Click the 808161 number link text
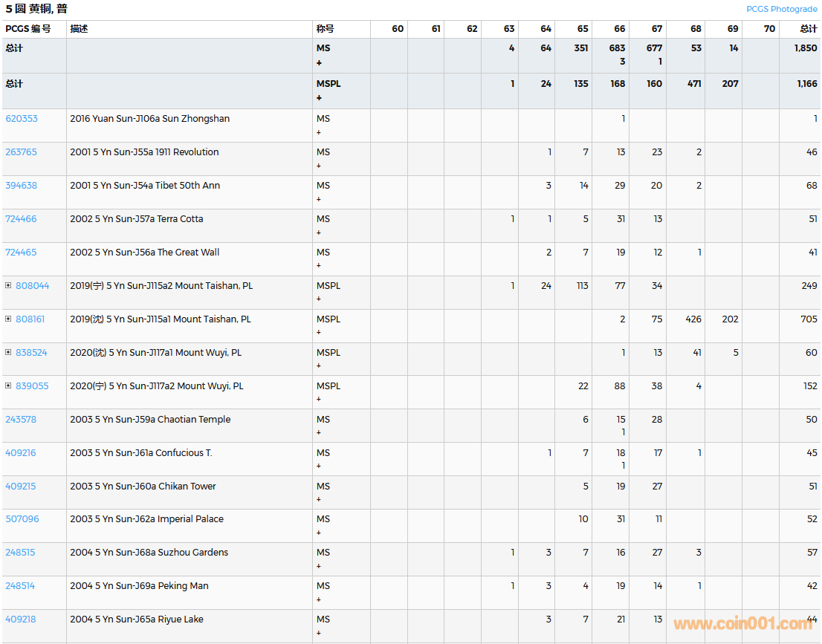Viewport: 822px width, 644px height. point(30,319)
